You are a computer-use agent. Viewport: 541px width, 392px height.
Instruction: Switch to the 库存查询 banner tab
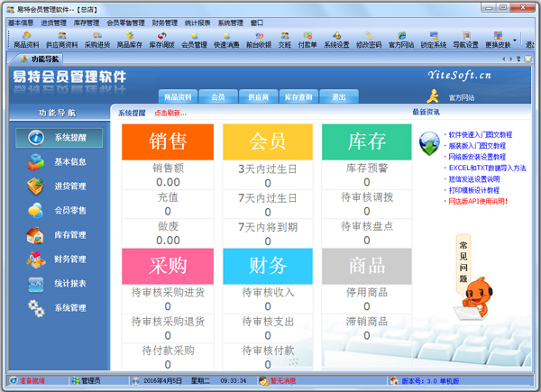click(x=298, y=96)
